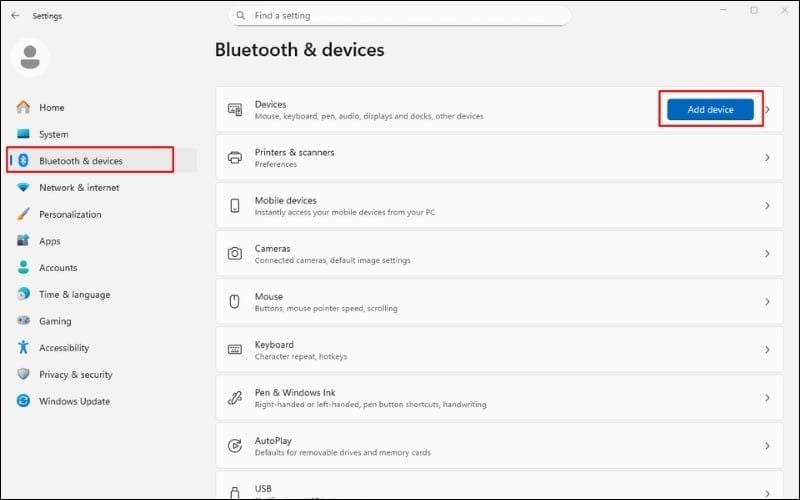The width and height of the screenshot is (800, 500).
Task: Select Apps category label
Action: click(49, 241)
